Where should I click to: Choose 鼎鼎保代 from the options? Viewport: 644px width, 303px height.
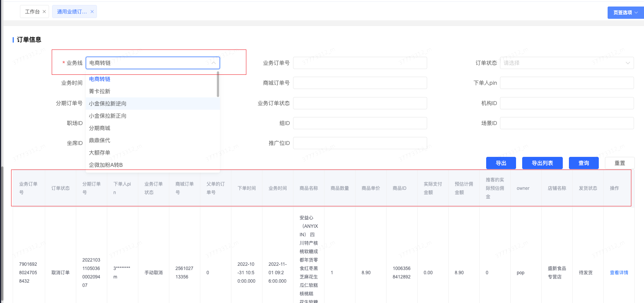[x=100, y=140]
